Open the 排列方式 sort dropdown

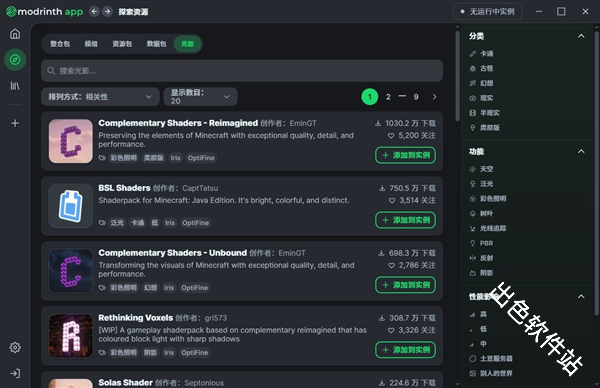pos(100,97)
